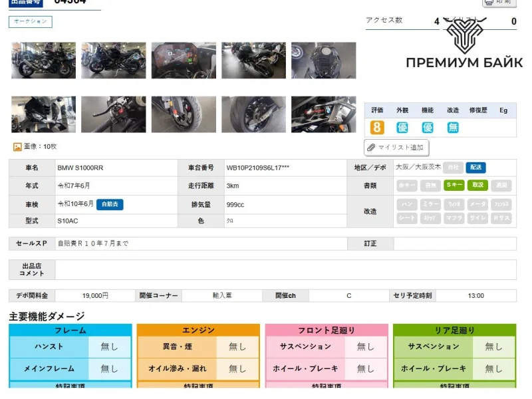
Task: Toggle the grey マフラ modification tag
Action: click(x=454, y=218)
